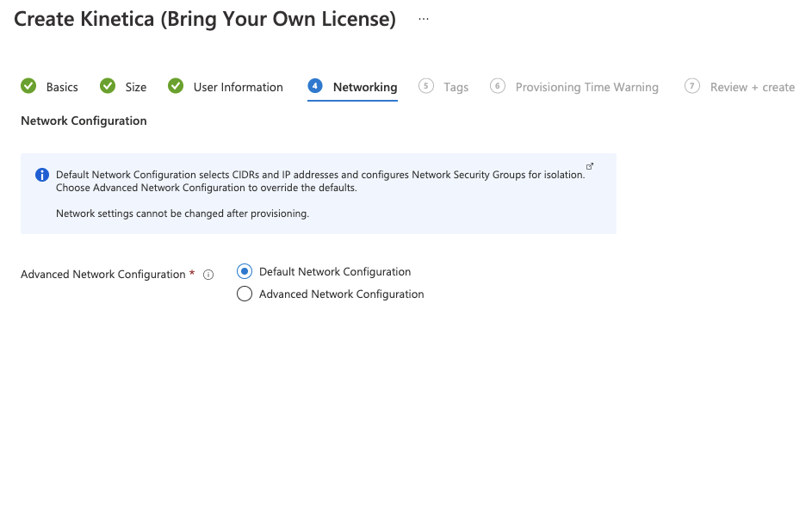Open the external link icon in info banner

589,166
